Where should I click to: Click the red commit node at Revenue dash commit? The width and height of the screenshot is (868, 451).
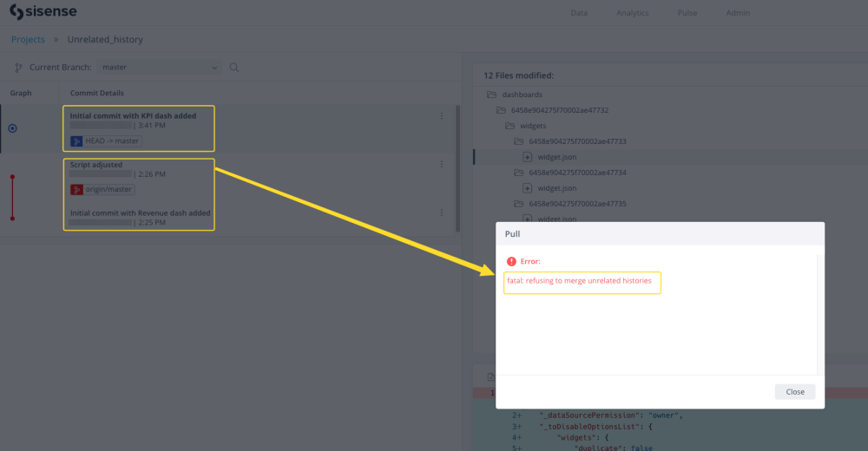pyautogui.click(x=12, y=219)
